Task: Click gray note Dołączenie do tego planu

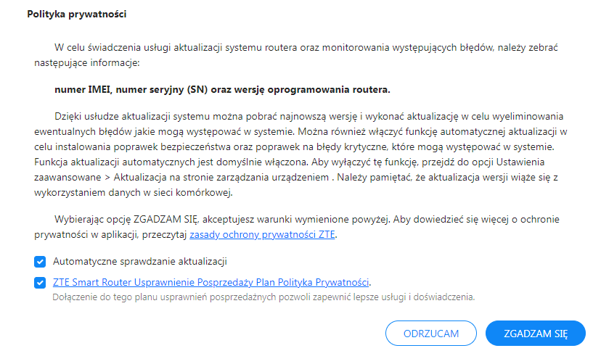Action: coord(263,297)
